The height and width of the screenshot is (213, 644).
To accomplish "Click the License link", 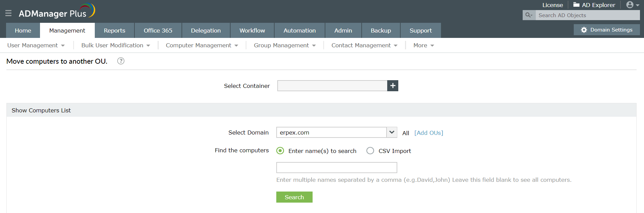I will pyautogui.click(x=552, y=5).
